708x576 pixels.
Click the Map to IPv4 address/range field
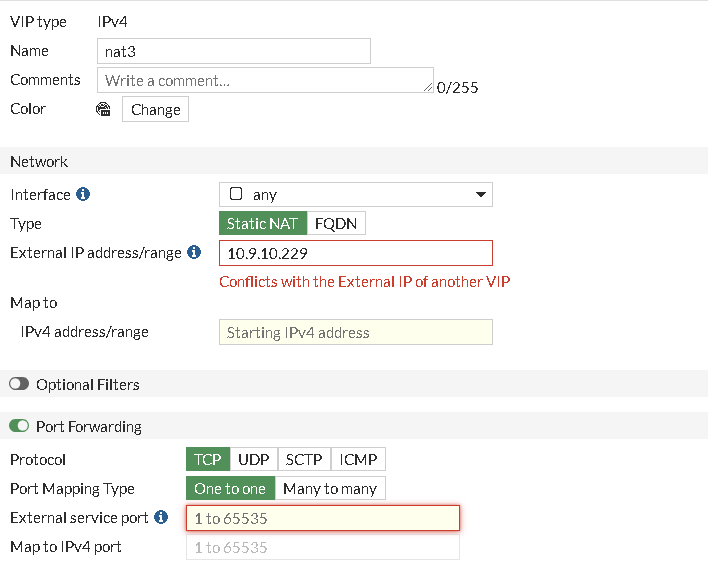355,333
